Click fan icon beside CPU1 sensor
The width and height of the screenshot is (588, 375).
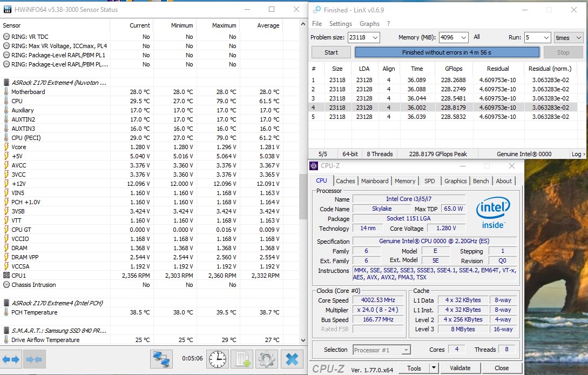coord(6,276)
